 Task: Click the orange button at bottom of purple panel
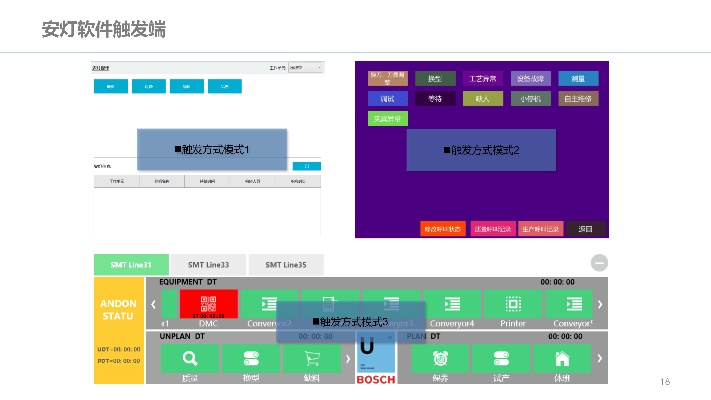(x=443, y=229)
